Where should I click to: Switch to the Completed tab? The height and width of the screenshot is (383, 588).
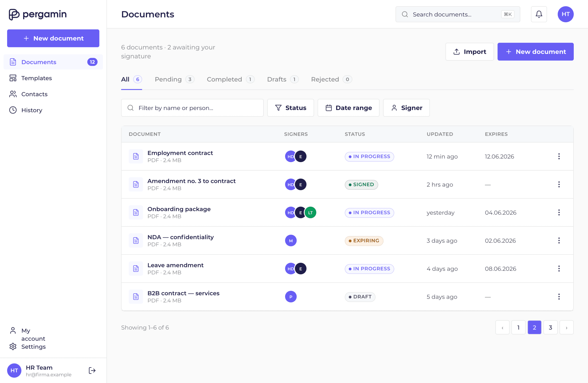[231, 79]
